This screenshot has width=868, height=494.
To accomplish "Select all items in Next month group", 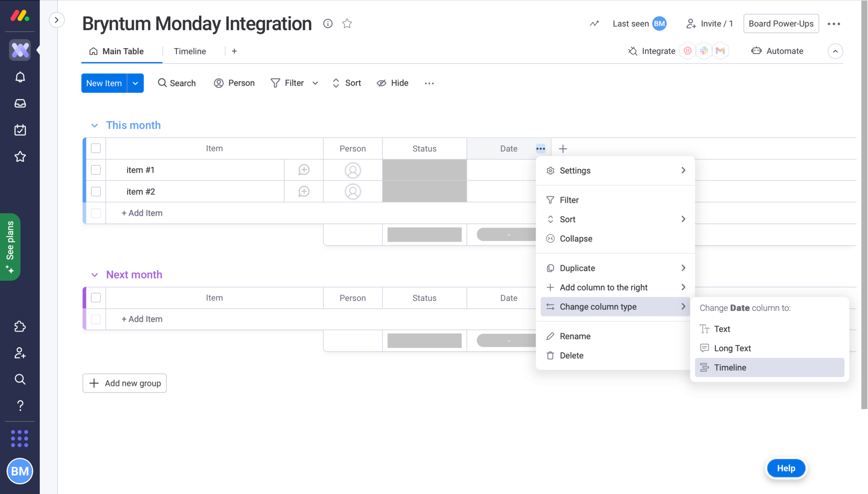I will (96, 298).
